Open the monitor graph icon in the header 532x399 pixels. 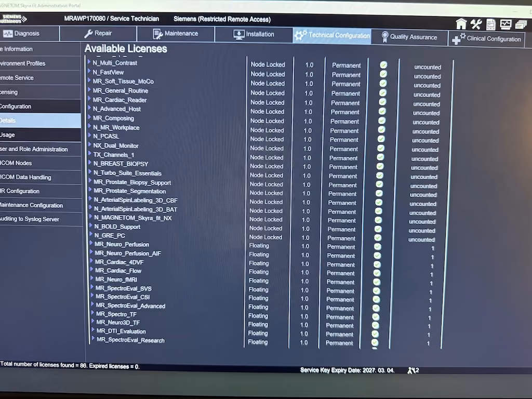[506, 24]
